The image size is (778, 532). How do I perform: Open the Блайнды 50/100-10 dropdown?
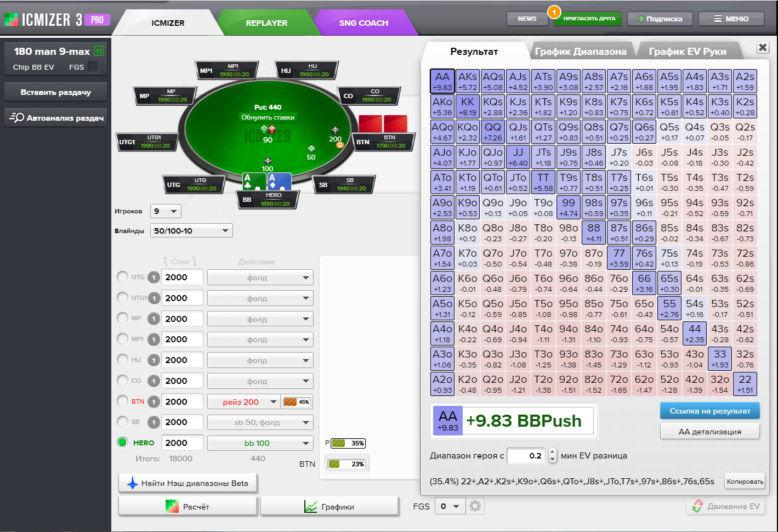click(x=191, y=231)
